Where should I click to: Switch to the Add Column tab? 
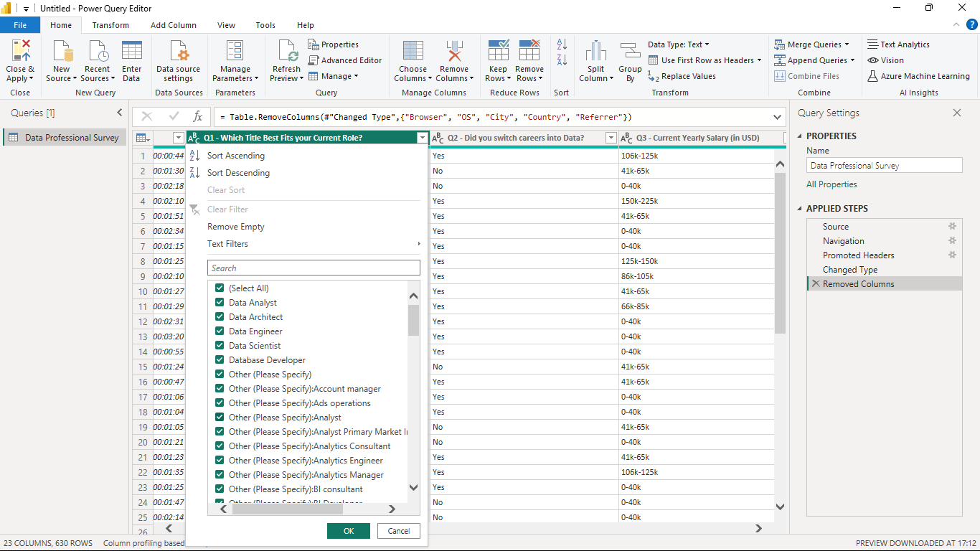tap(174, 25)
